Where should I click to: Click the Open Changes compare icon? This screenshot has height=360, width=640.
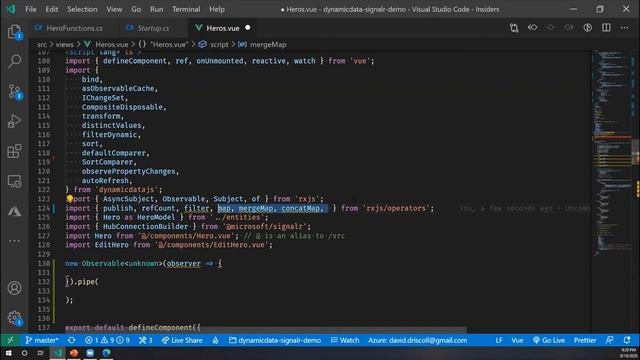[514, 28]
